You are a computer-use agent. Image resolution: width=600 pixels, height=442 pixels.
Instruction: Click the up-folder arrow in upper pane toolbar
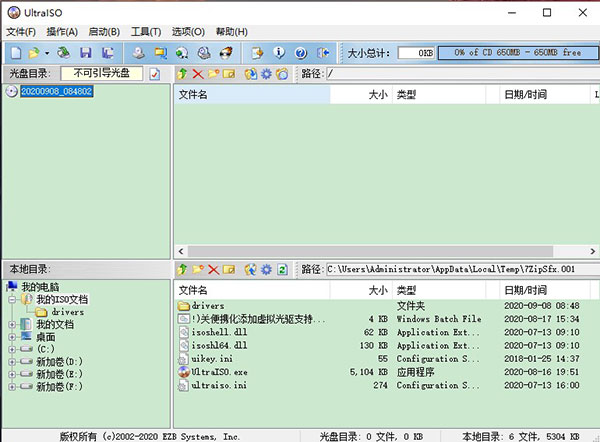182,74
